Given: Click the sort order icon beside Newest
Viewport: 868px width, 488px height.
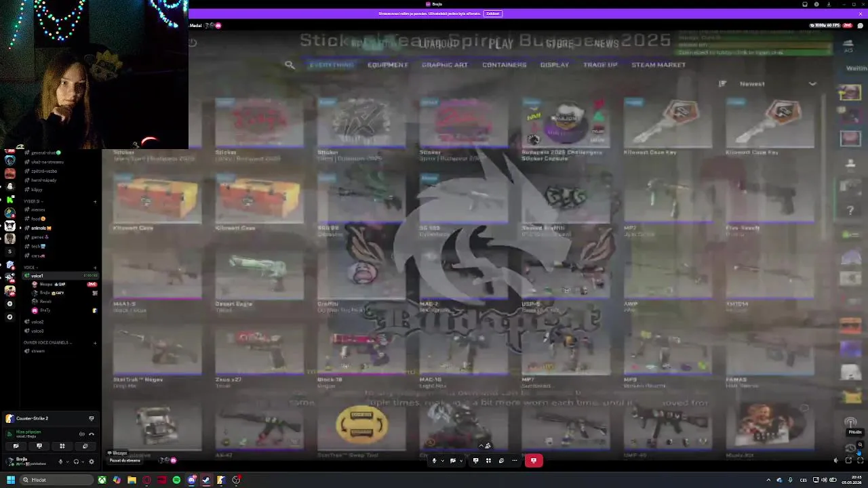Looking at the screenshot, I should tap(722, 84).
